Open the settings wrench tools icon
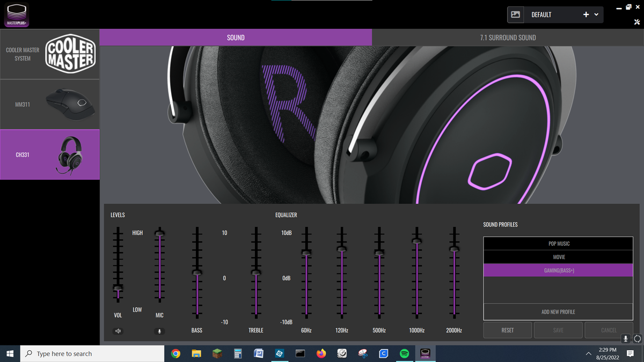 pos(637,21)
